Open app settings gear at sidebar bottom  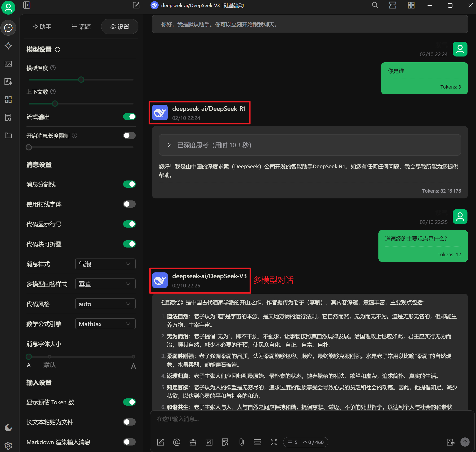pos(9,445)
